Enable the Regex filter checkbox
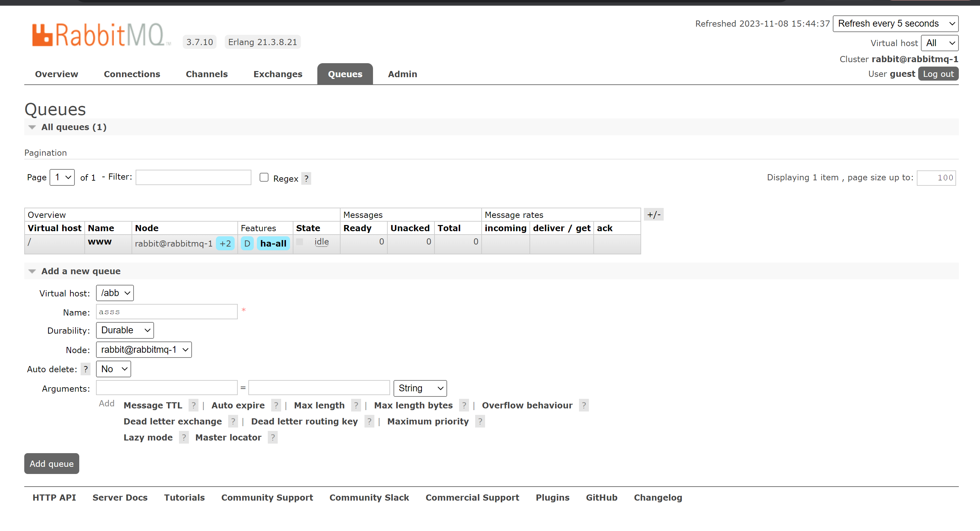Image resolution: width=980 pixels, height=531 pixels. pyautogui.click(x=264, y=178)
